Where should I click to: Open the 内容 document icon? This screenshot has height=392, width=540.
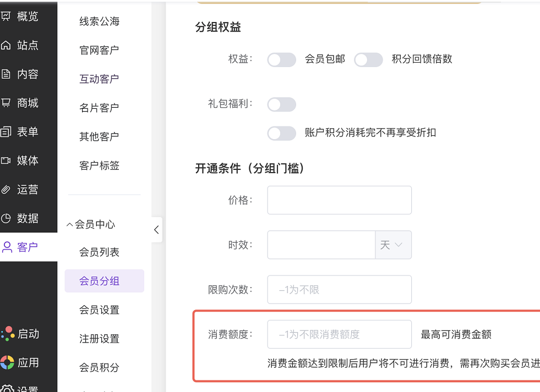pyautogui.click(x=6, y=74)
